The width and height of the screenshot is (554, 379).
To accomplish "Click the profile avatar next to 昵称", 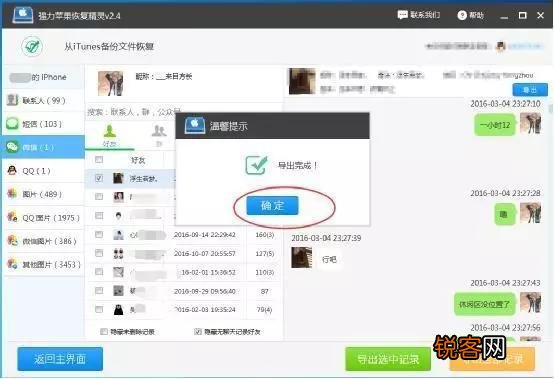I will click(x=111, y=83).
